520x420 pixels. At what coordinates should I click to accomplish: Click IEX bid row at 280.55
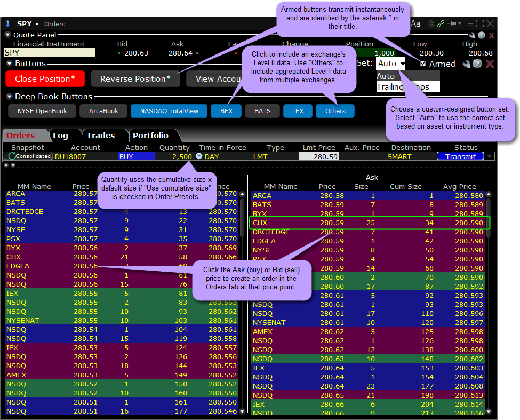[x=122, y=294]
